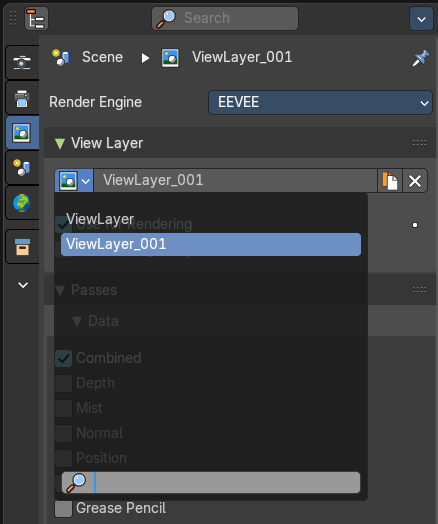Viewport: 438px width, 524px height.
Task: Click the animate property dot beside Rendering
Action: tap(415, 225)
